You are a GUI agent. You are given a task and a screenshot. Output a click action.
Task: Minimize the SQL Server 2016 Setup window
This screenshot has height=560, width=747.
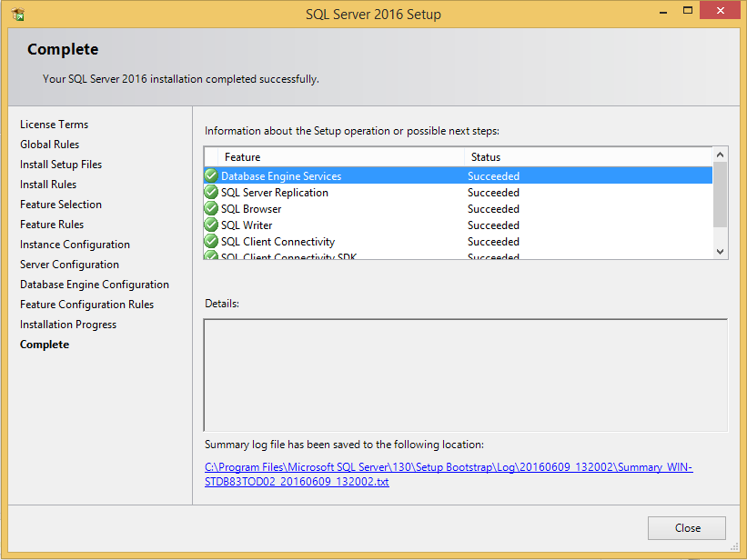(x=663, y=12)
